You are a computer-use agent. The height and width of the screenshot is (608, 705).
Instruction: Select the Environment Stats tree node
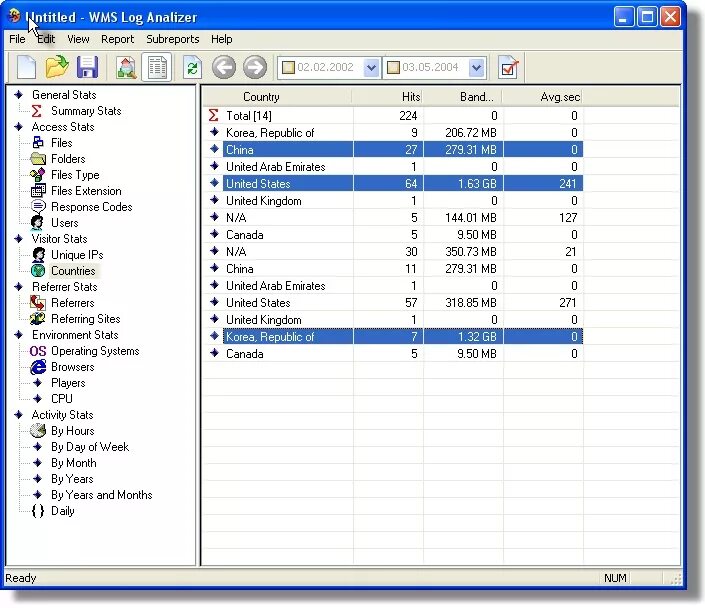pos(75,335)
